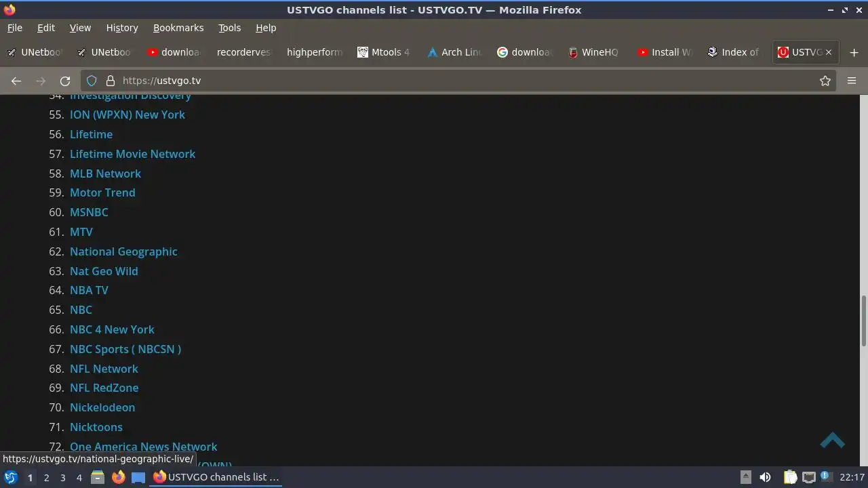Click the show desktop panel icon
Viewport: 868px width, 488px height.
click(138, 477)
